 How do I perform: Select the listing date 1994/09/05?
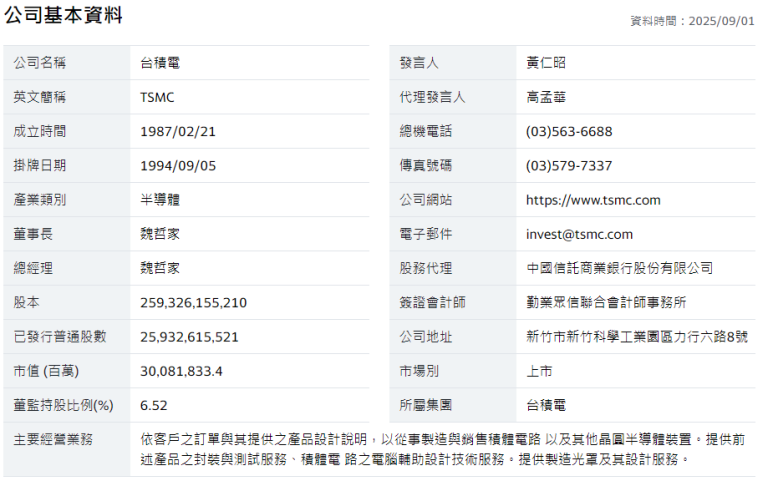tap(178, 165)
